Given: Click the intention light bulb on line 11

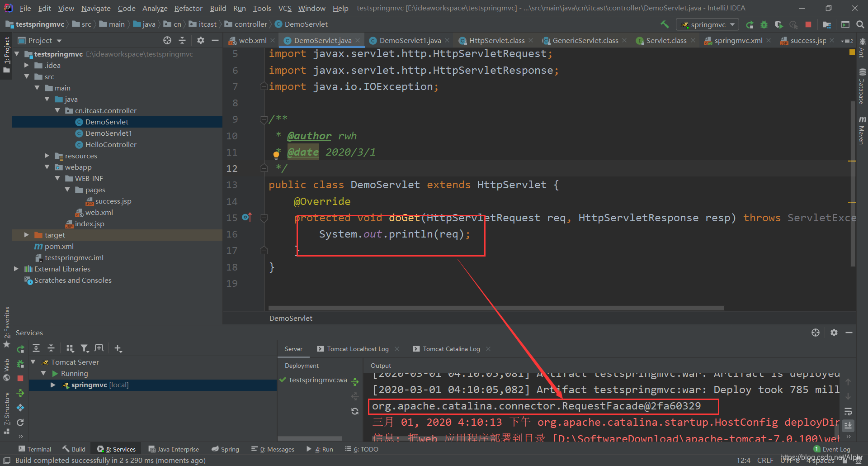Looking at the screenshot, I should click(x=276, y=155).
